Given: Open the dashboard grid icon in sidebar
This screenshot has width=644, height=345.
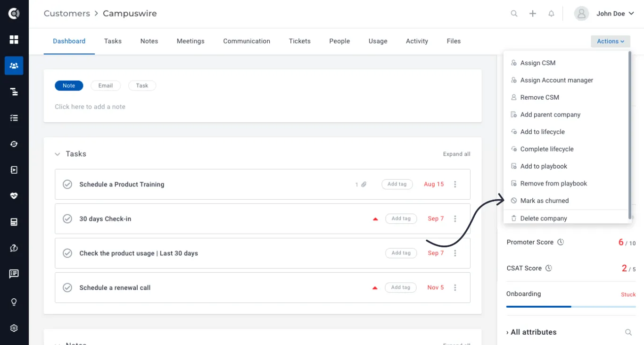Looking at the screenshot, I should coord(14,40).
